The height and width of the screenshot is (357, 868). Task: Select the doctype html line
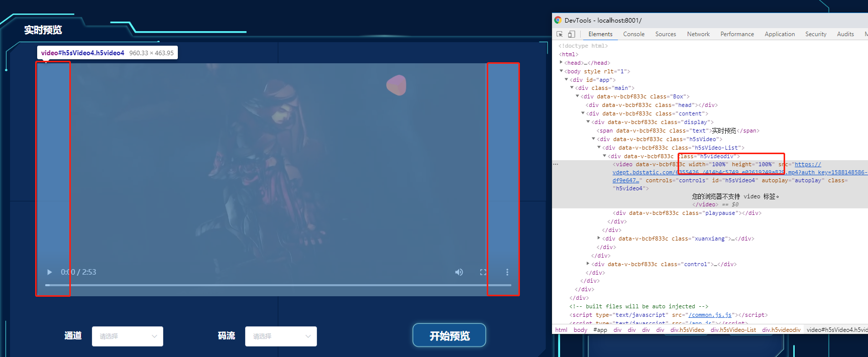(x=583, y=46)
